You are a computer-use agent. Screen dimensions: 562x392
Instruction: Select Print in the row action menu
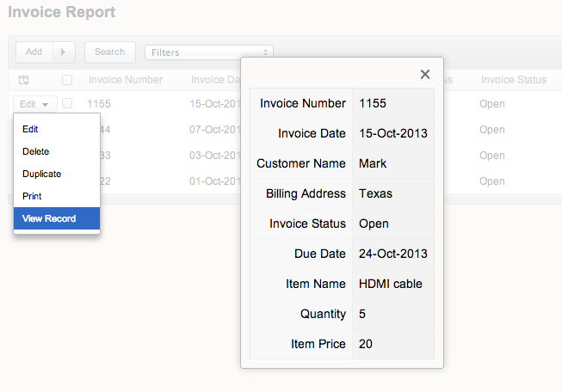click(32, 196)
